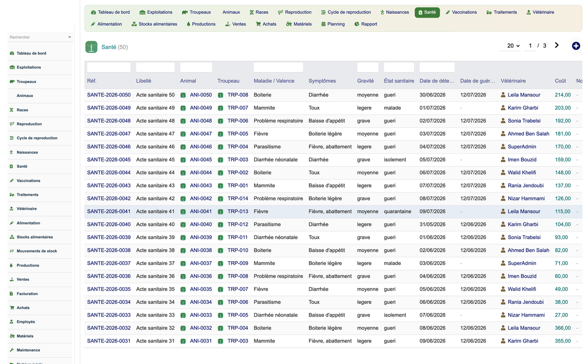Viewport: 588px width, 364px height.
Task: Click the Facturation sidebar icon
Action: 12,294
